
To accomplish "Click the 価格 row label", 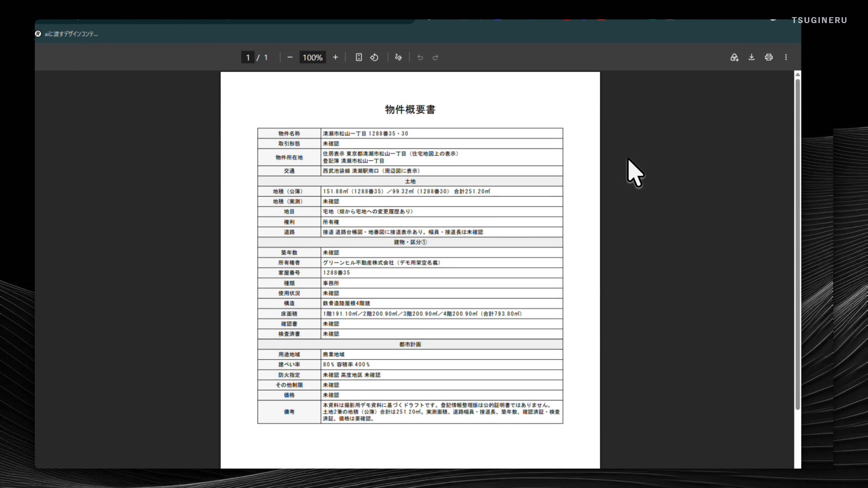I will (x=289, y=395).
